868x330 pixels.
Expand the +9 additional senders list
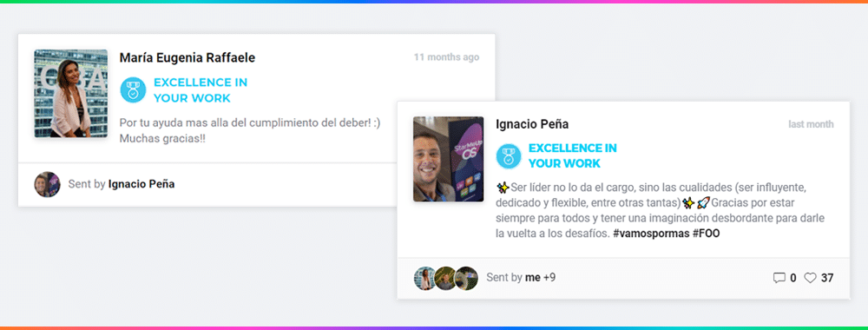[549, 277]
